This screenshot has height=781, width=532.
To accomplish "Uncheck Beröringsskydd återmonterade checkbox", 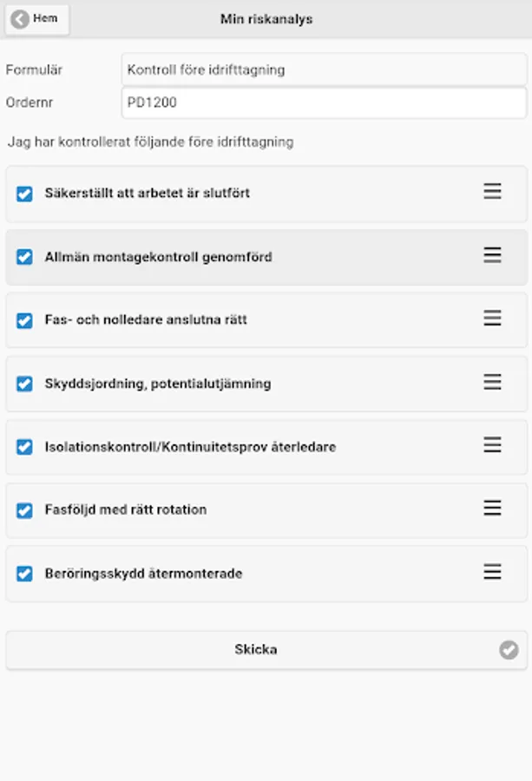I will [x=24, y=574].
